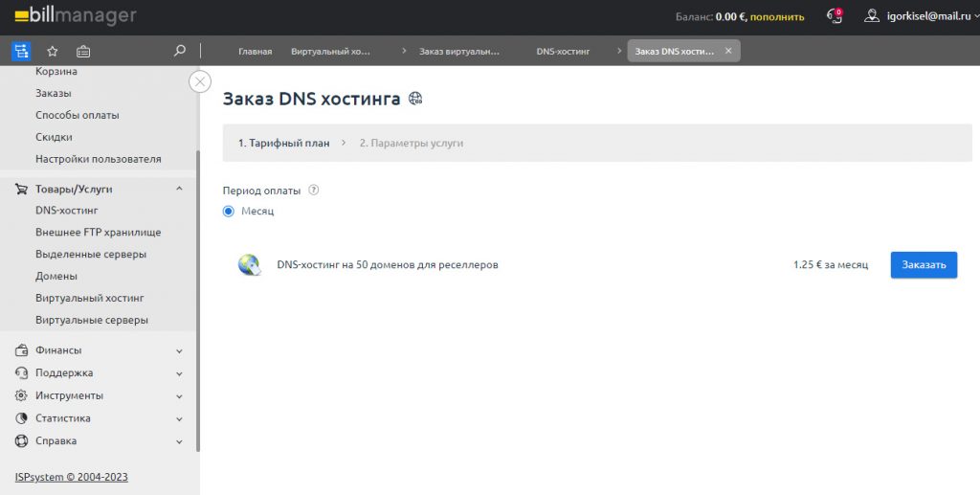Viewport: 980px width, 495px height.
Task: Switch to the Главная tab
Action: 255,51
